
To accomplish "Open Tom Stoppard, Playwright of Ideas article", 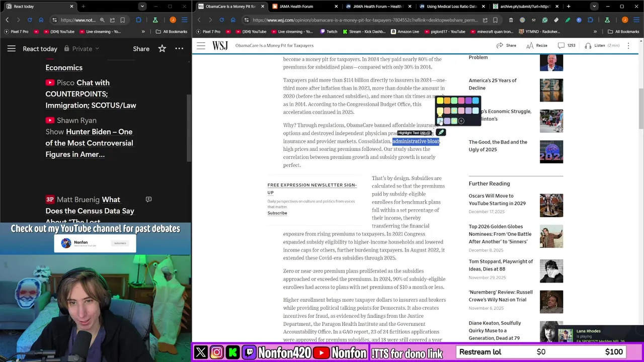I will (501, 265).
